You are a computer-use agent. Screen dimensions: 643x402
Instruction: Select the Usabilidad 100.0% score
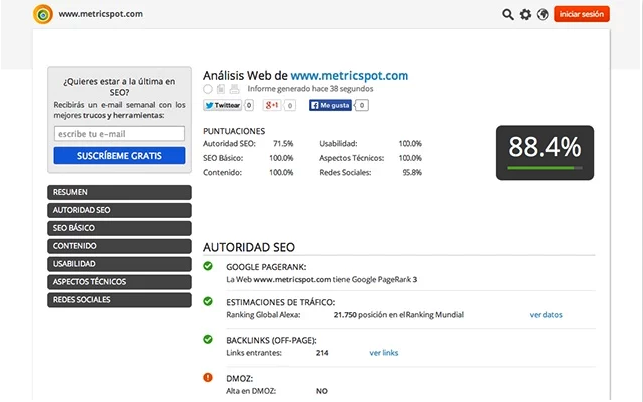(410, 144)
